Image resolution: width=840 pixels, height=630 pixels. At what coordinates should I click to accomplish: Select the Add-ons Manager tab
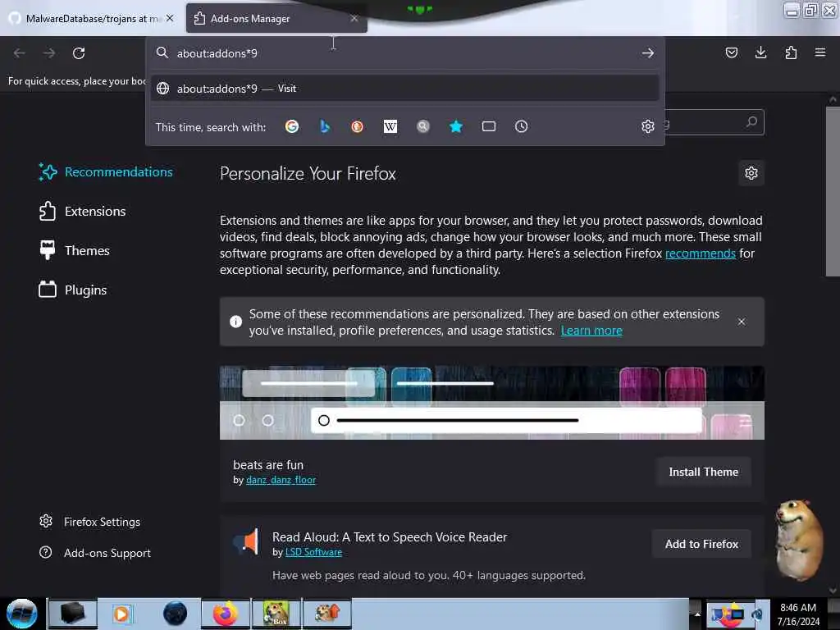click(276, 18)
